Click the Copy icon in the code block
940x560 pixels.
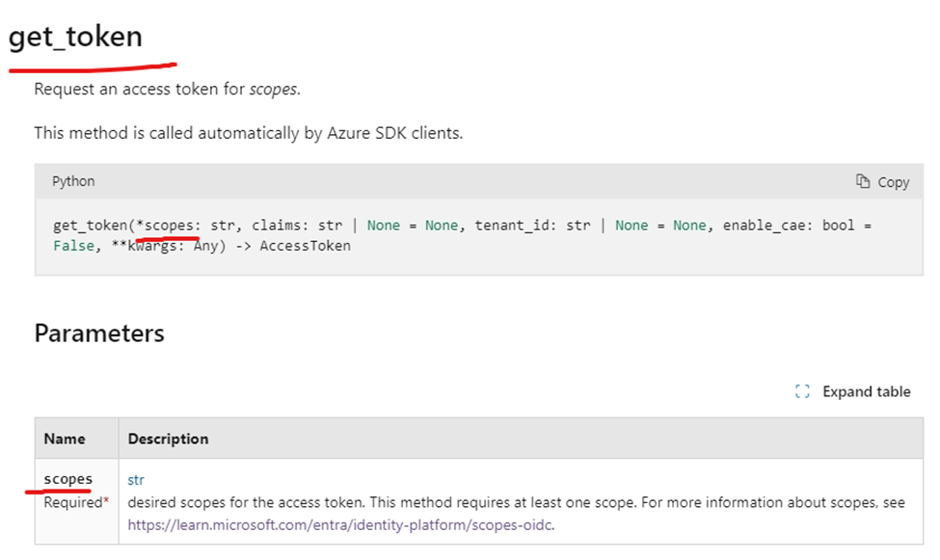863,181
